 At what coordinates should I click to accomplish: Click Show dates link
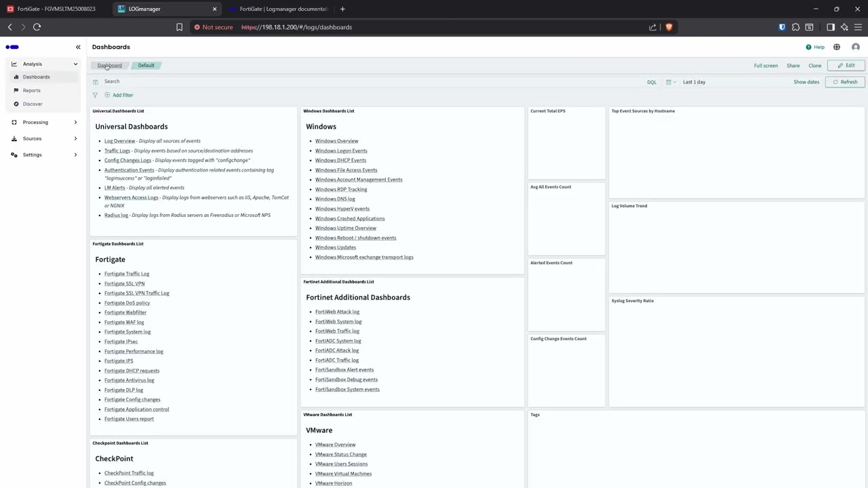coord(806,82)
